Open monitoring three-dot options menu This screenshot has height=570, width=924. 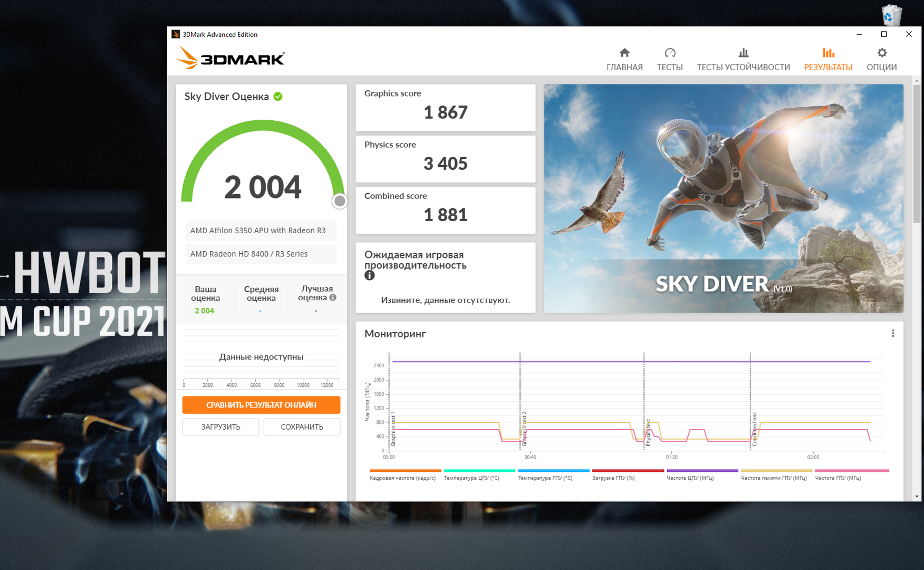point(893,334)
